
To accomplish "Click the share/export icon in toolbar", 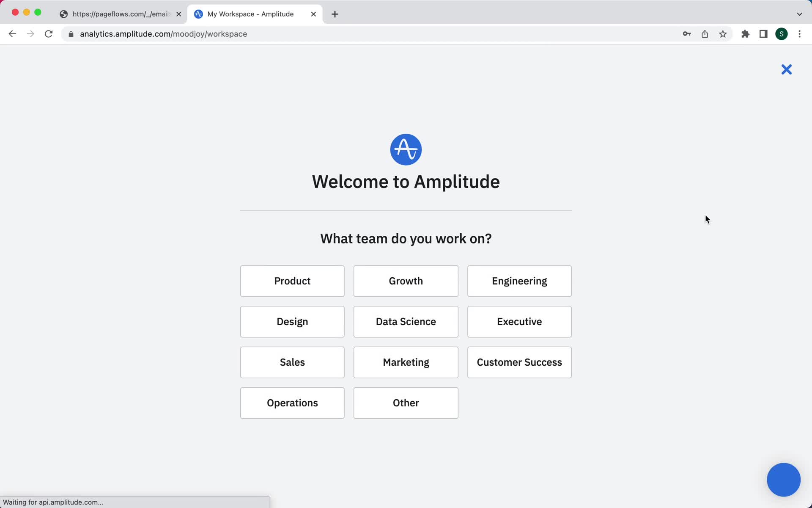I will (705, 34).
